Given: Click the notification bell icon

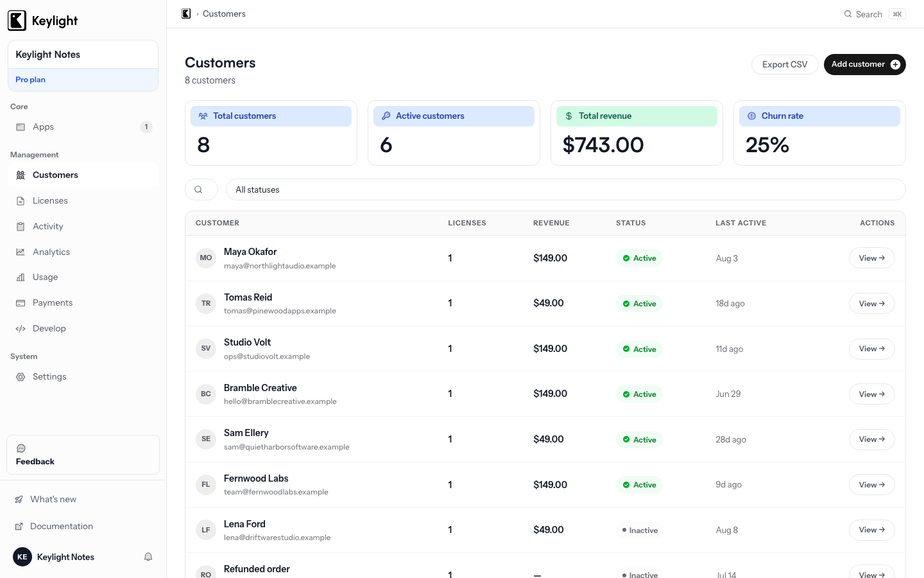Looking at the screenshot, I should click(x=148, y=557).
